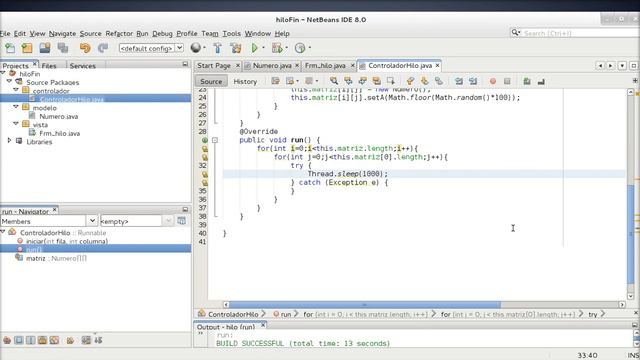The image size is (640, 360).
Task: Expand the Libraries node
Action: [x=9, y=141]
